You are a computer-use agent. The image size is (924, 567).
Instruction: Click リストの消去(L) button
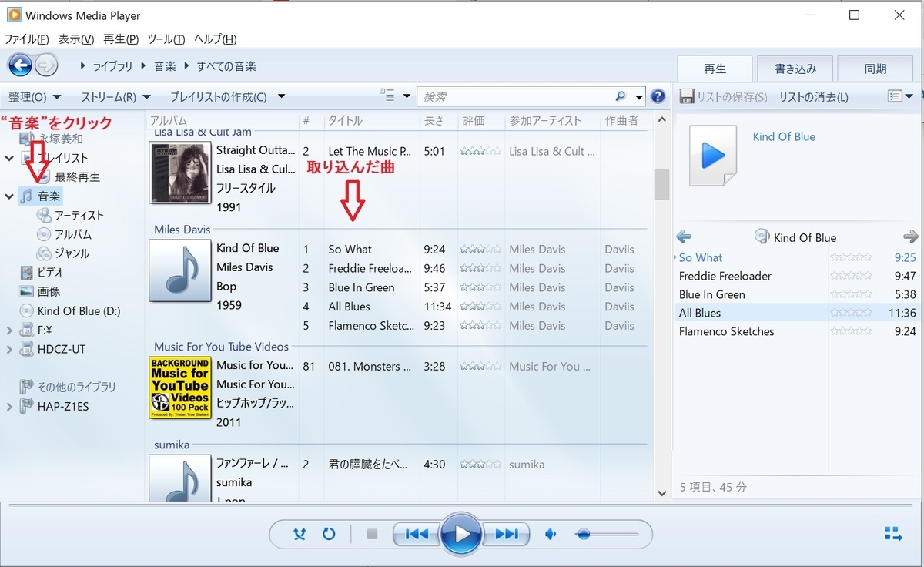coord(814,97)
